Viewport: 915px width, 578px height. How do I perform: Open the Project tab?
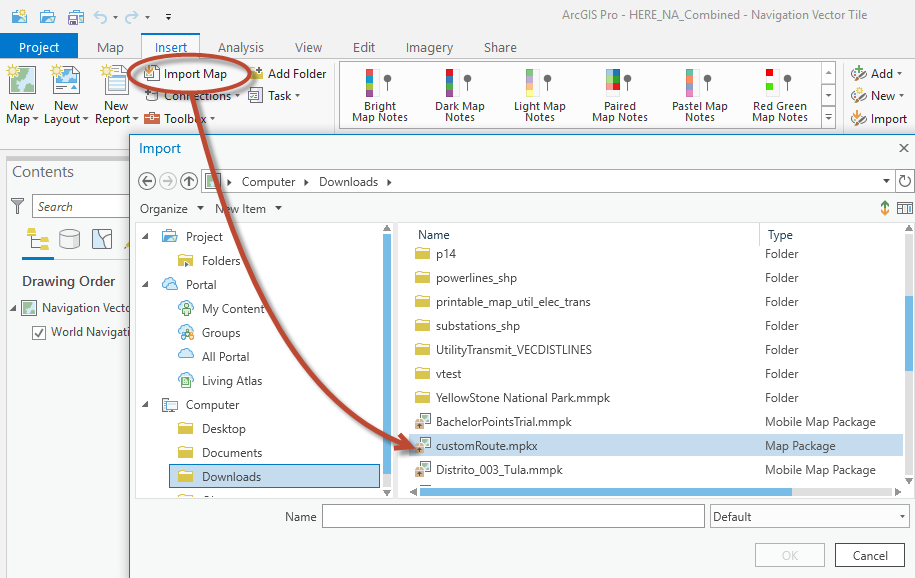tap(39, 47)
